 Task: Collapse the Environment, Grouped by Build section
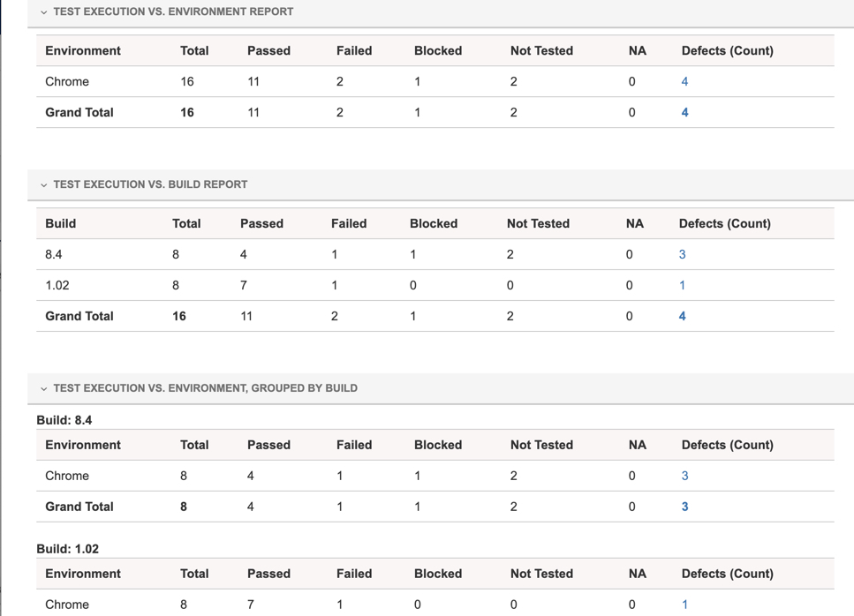pos(44,388)
